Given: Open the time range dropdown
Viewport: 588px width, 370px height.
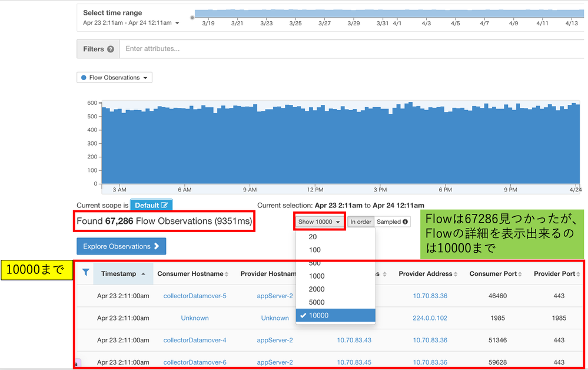Looking at the screenshot, I should [x=131, y=23].
